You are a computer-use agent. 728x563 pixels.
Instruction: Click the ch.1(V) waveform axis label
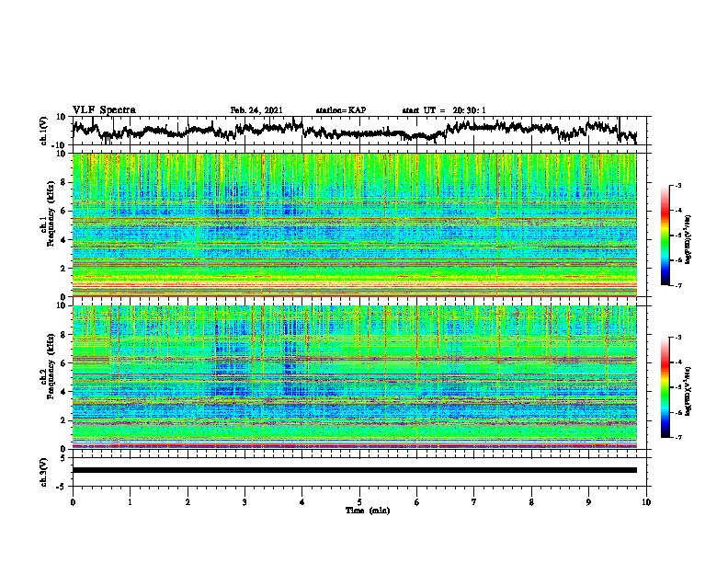coord(44,131)
